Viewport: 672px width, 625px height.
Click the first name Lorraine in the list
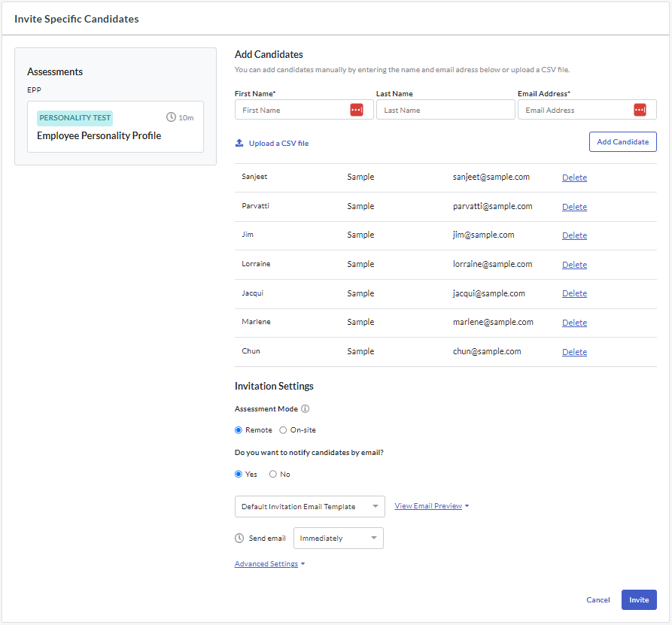pos(256,264)
